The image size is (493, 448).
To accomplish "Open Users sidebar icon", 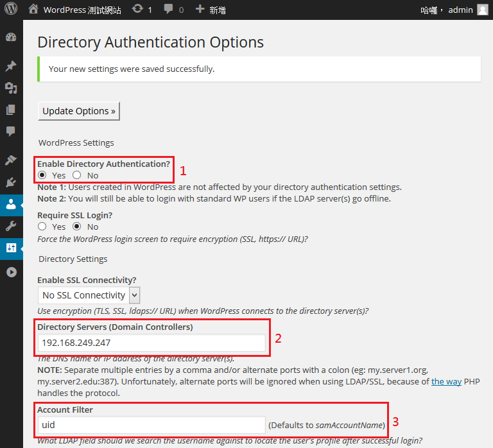I will (x=11, y=204).
